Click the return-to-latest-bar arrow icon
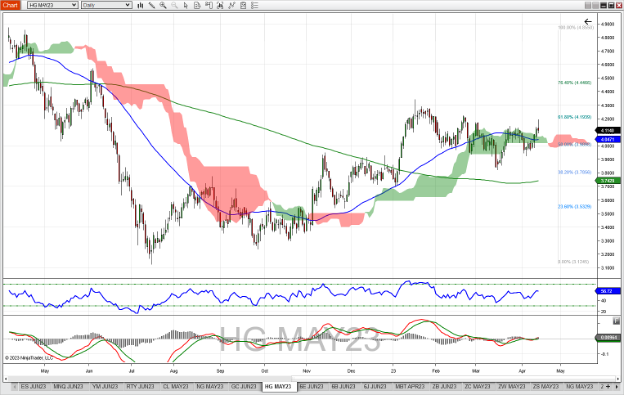 (588, 22)
